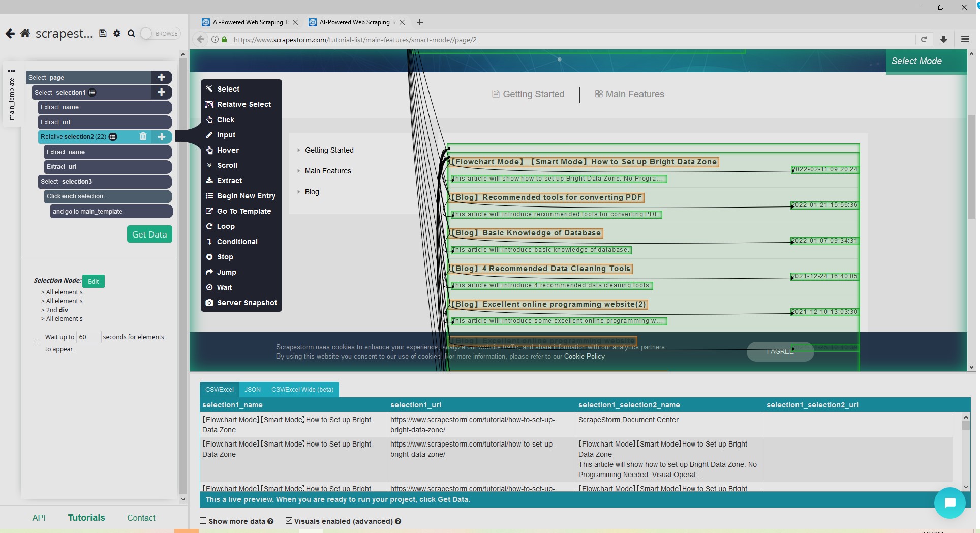This screenshot has height=533, width=980.
Task: Open project settings gear icon
Action: 117,33
